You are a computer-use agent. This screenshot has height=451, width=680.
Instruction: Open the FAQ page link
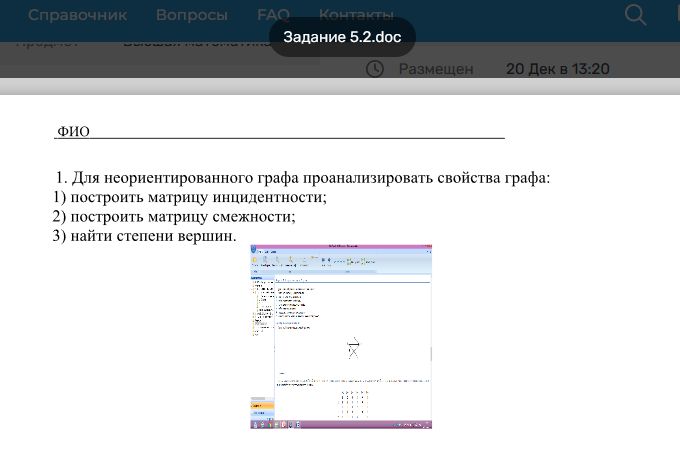click(273, 15)
